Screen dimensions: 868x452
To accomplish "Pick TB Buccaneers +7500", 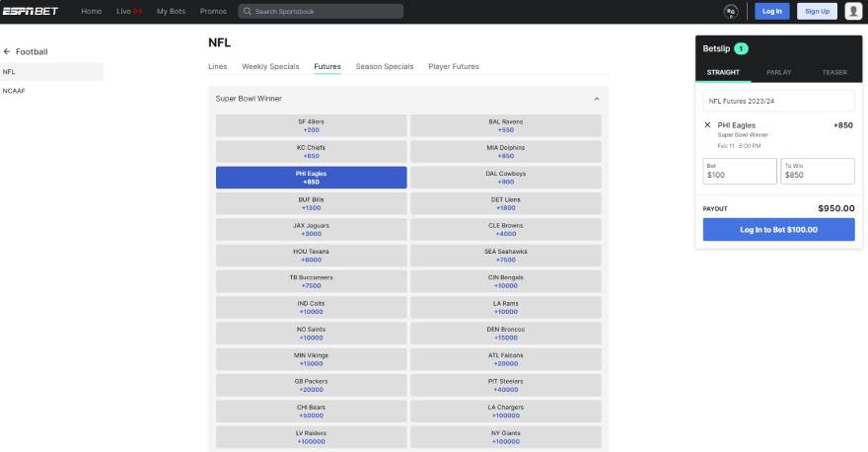I will [311, 281].
